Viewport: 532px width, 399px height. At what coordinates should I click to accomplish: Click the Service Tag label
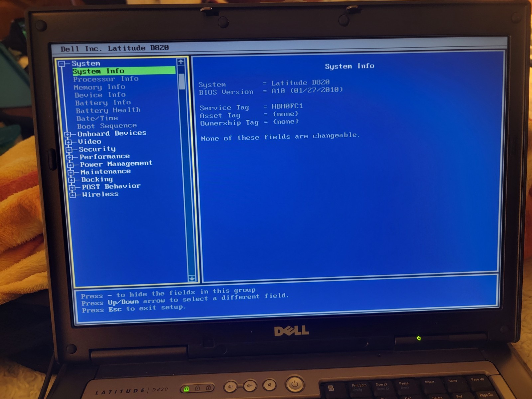pos(224,107)
